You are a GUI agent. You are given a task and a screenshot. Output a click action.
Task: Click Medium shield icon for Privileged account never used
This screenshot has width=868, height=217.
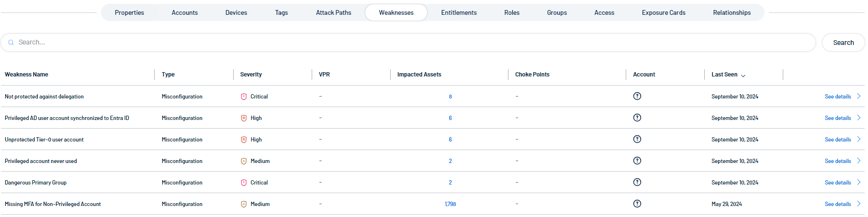(x=244, y=161)
